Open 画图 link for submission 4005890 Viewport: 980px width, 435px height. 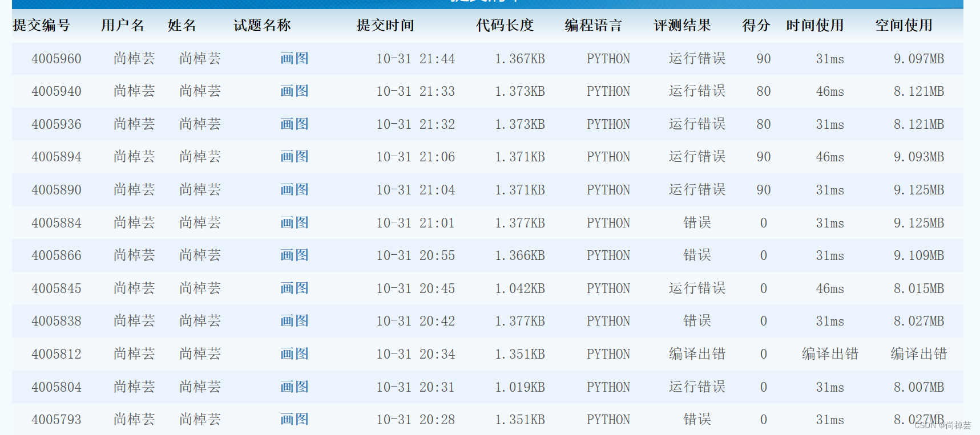click(x=295, y=190)
